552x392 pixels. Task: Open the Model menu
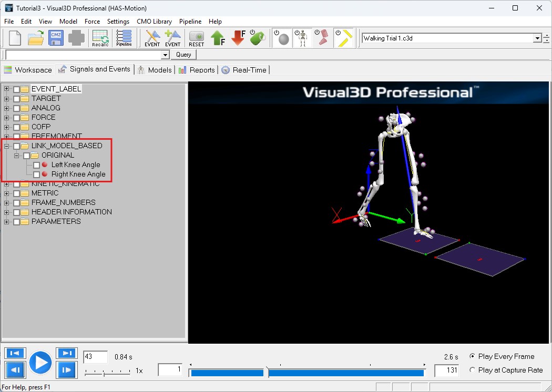(68, 22)
